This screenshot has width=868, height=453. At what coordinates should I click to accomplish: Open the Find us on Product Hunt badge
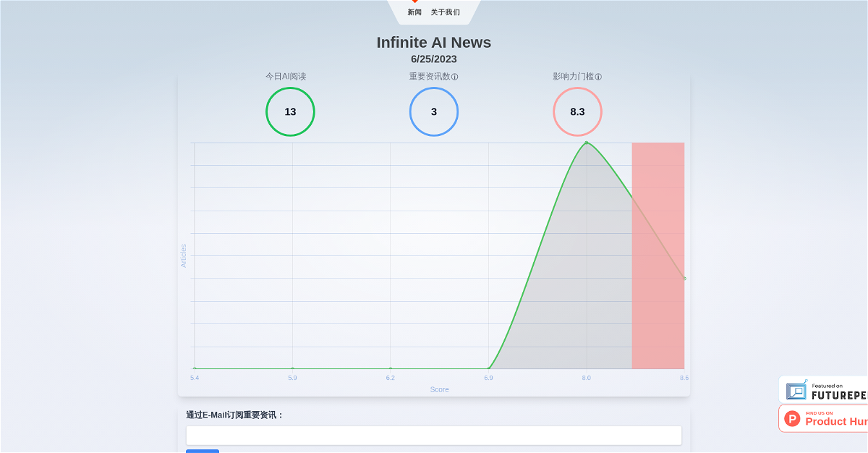[823, 418]
